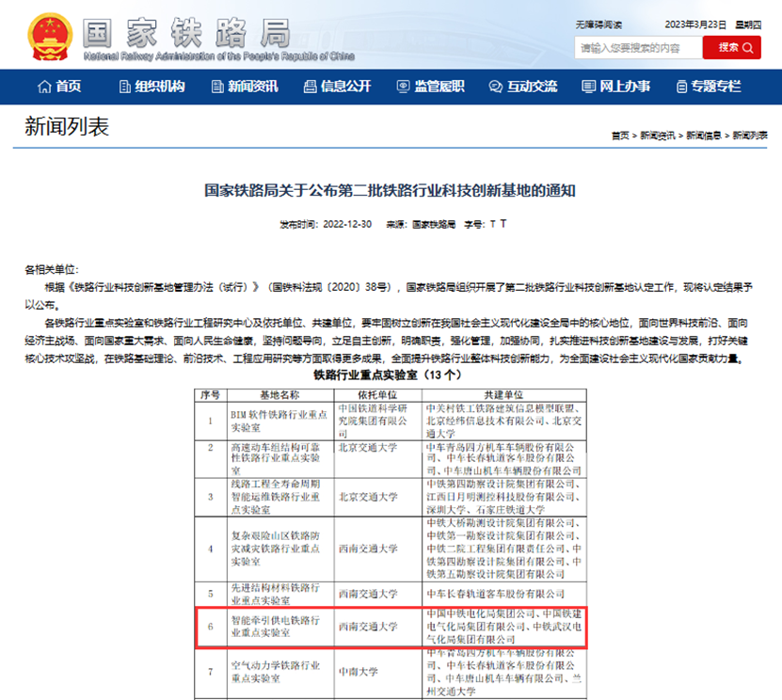Click the 监管履职 supervision icon
This screenshot has width=782, height=700.
(x=401, y=86)
